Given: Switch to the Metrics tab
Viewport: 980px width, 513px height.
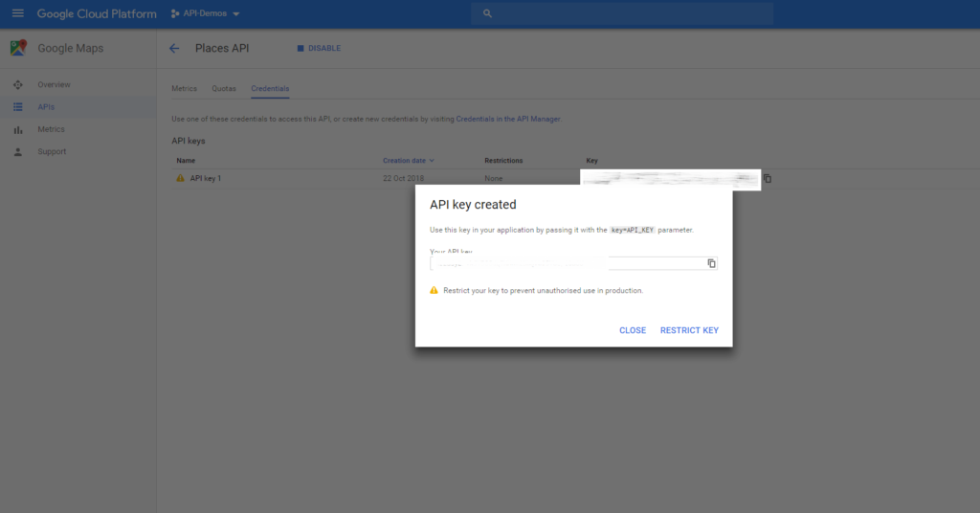Looking at the screenshot, I should (185, 89).
